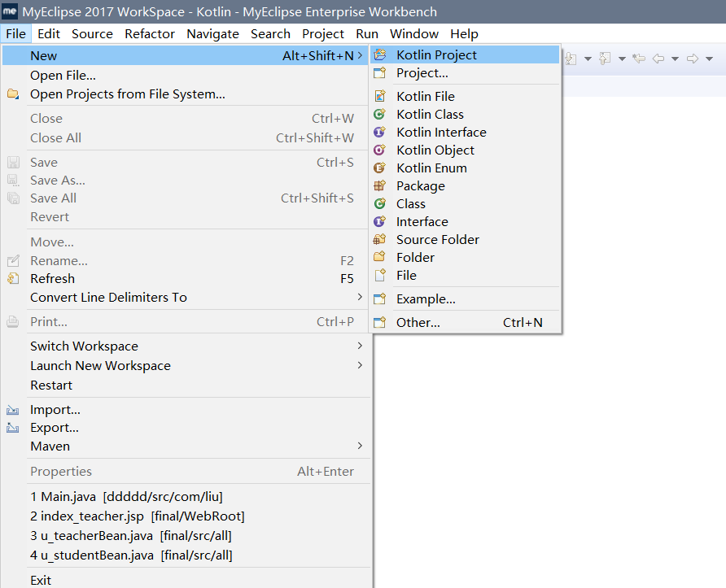Open the Run menu
Screen dimensions: 726x588
pos(367,34)
